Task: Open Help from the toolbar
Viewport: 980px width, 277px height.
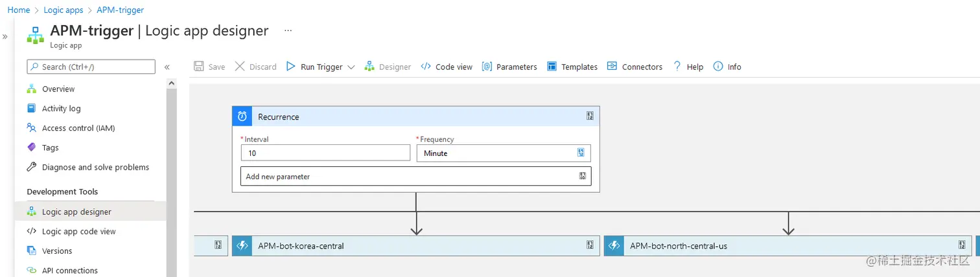Action: pyautogui.click(x=688, y=67)
